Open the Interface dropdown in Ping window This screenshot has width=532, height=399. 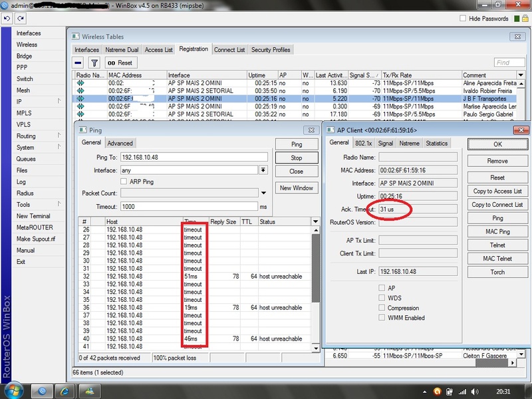coord(263,170)
